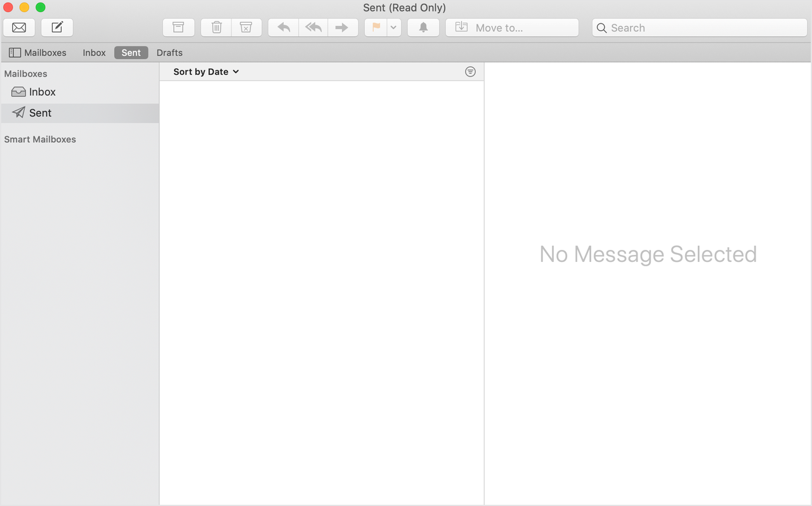Click the Reply All double-arrow icon
The height and width of the screenshot is (506, 812).
tap(313, 27)
